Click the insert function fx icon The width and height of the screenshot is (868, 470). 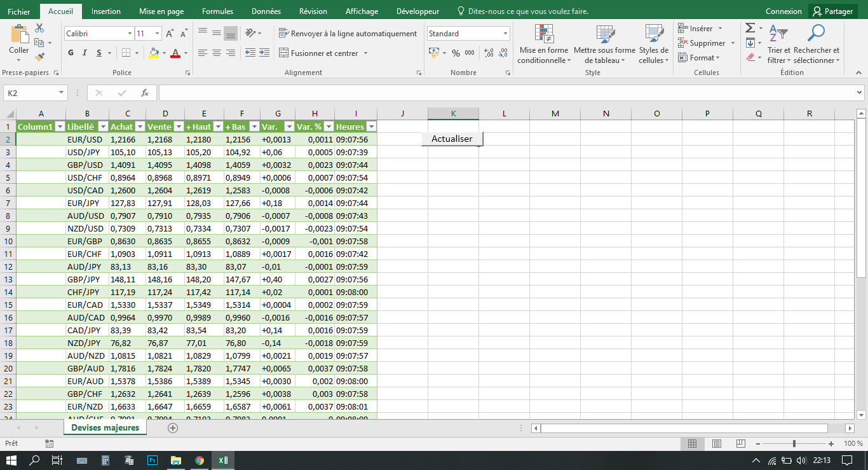coord(145,93)
